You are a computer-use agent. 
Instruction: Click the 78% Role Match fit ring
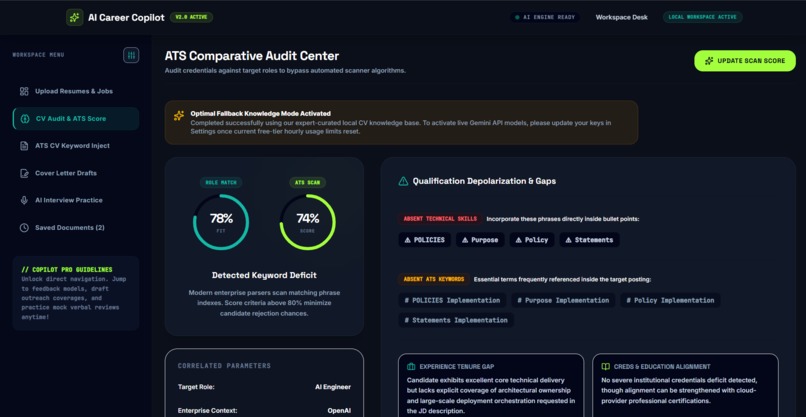(221, 222)
